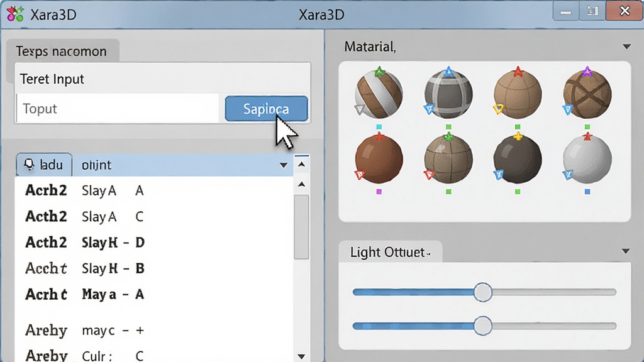Screen dimensions: 644x362
Task: Select the Areby Culr: C row
Action: [x=155, y=356]
